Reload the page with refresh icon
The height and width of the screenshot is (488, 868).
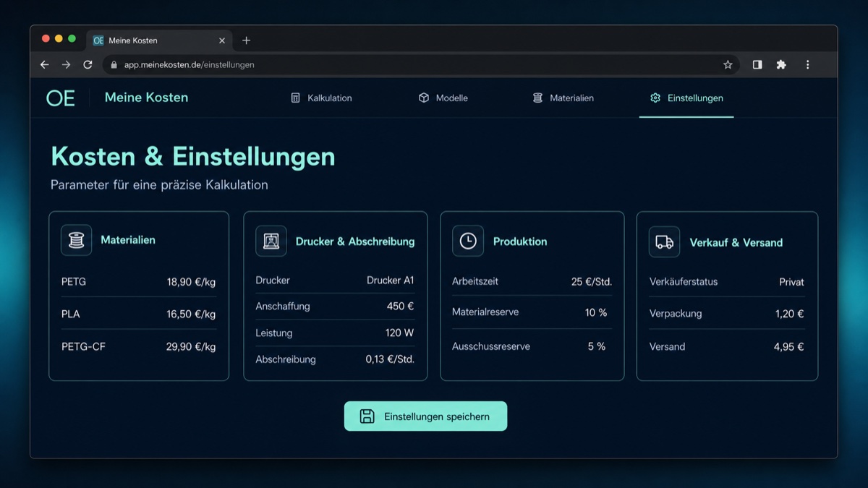pos(88,64)
